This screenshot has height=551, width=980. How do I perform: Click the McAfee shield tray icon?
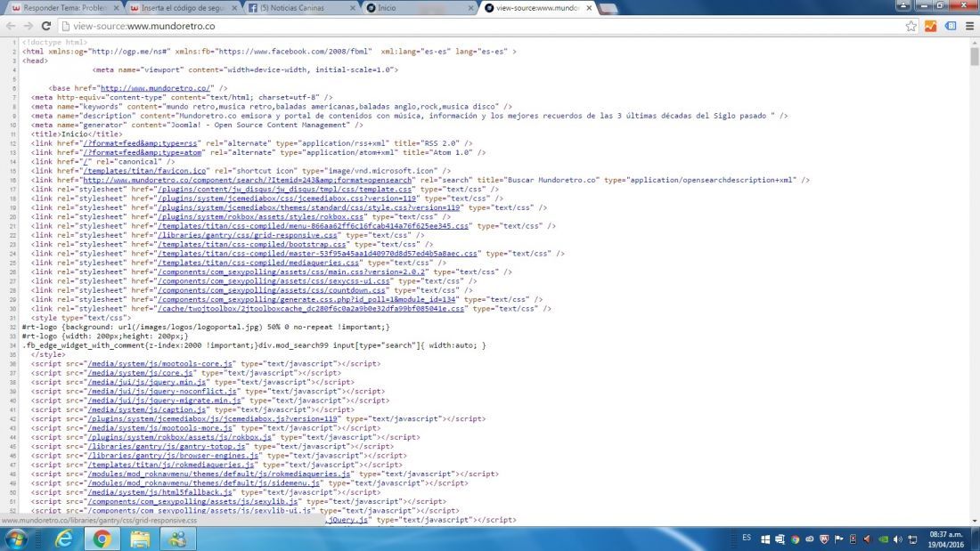point(824,539)
